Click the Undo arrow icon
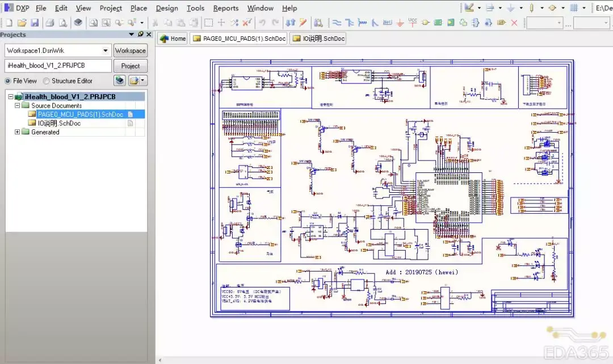The width and height of the screenshot is (613, 364). (262, 23)
